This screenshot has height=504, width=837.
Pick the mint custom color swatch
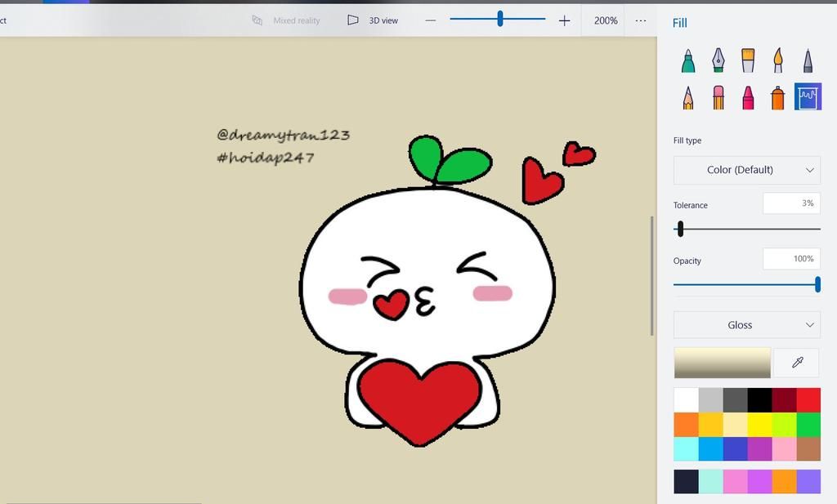point(710,482)
